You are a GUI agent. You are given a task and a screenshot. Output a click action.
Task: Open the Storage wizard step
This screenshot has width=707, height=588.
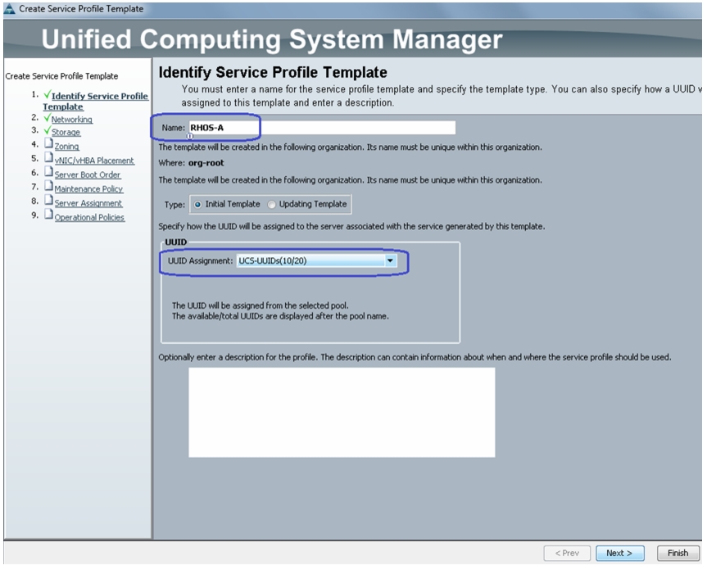pos(66,132)
